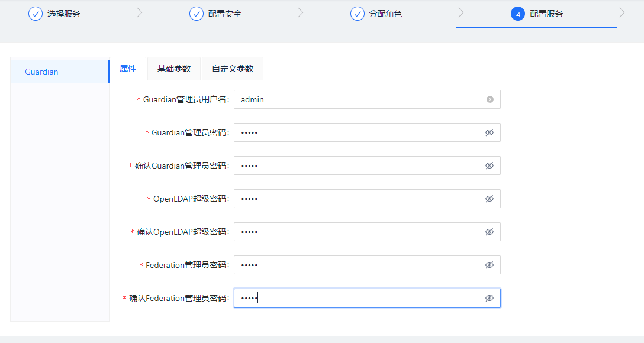Clear the Guardian管理员用户名 field with the x icon
The image size is (644, 343).
click(490, 99)
